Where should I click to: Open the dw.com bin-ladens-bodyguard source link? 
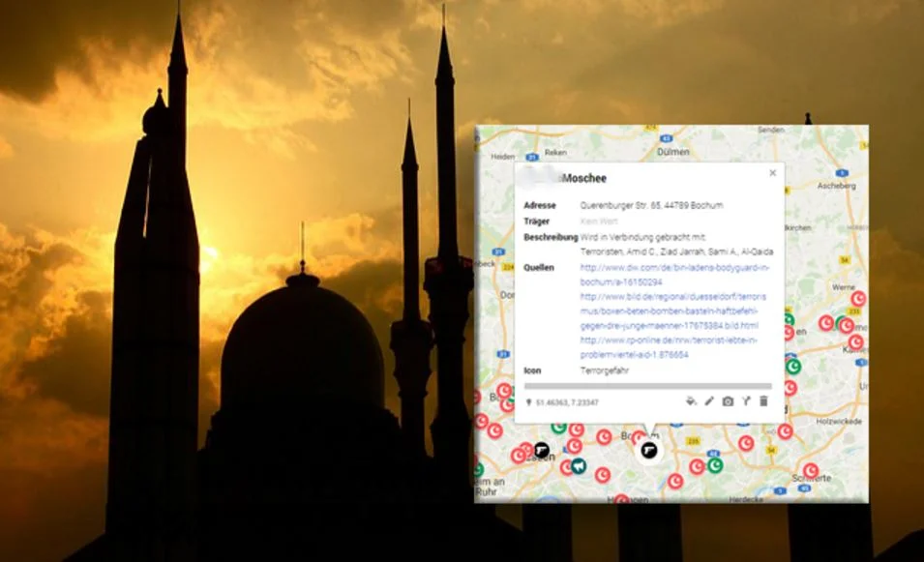pyautogui.click(x=674, y=275)
